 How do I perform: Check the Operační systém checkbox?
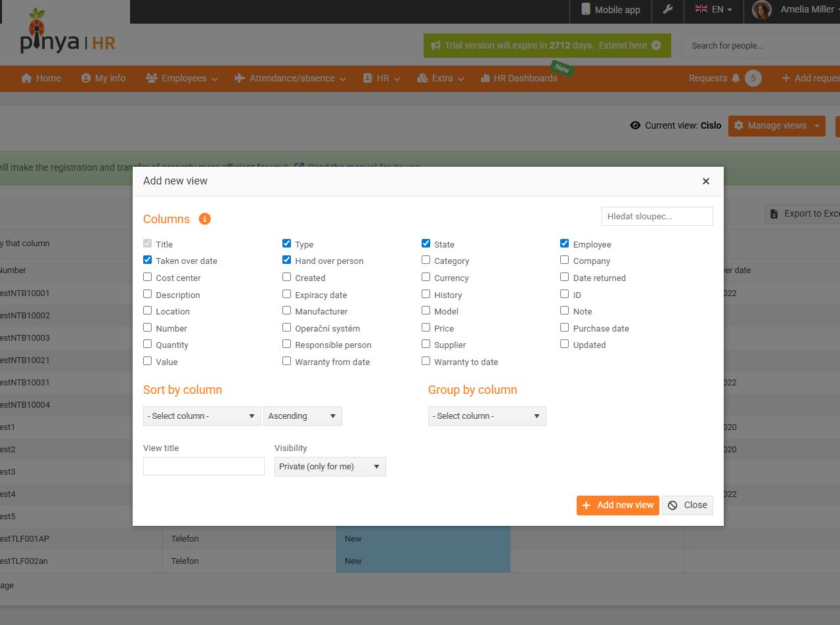tap(286, 328)
